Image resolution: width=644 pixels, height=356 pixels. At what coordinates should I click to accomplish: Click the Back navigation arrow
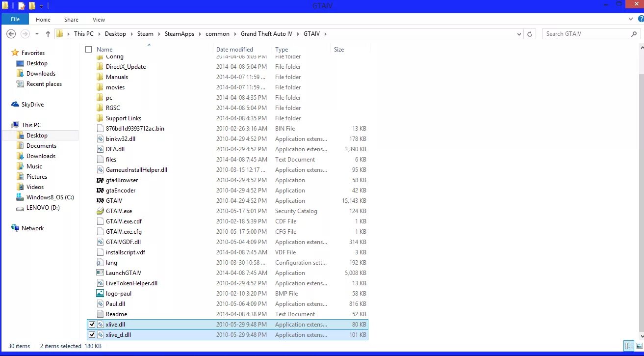11,34
